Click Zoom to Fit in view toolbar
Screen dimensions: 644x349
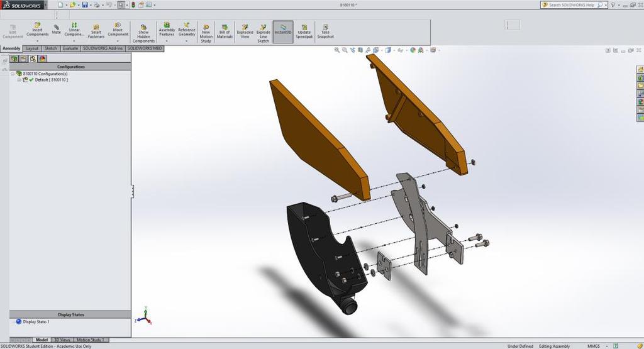point(337,50)
